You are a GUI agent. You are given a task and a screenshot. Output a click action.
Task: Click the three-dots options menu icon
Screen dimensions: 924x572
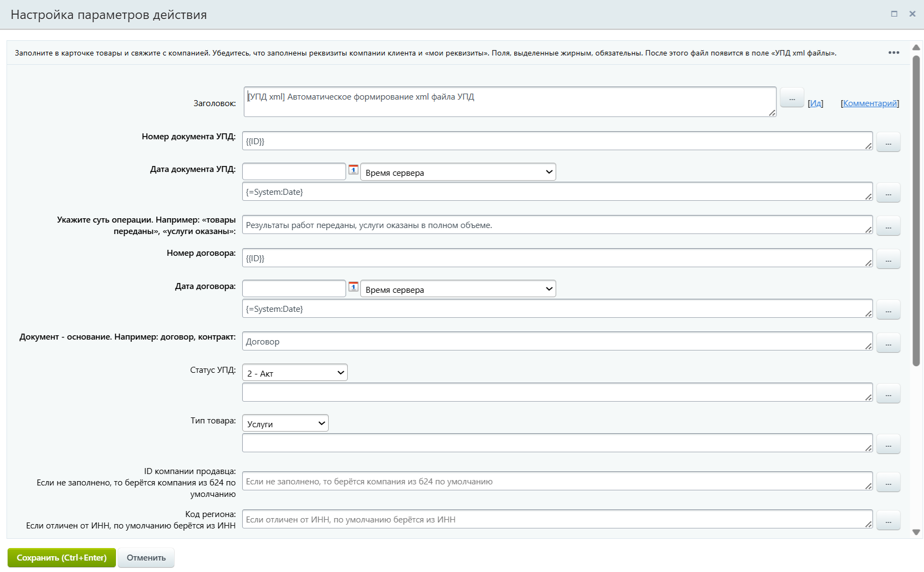pos(894,53)
